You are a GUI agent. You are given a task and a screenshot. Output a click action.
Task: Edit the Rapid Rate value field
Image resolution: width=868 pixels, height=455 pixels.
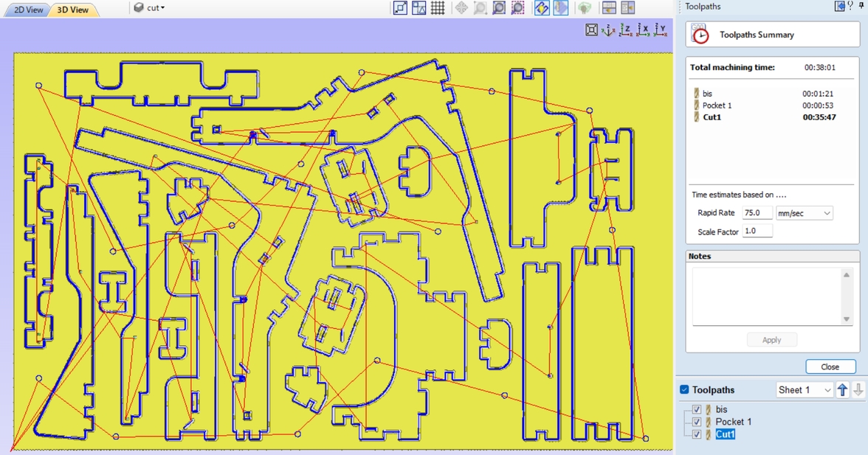coord(757,212)
